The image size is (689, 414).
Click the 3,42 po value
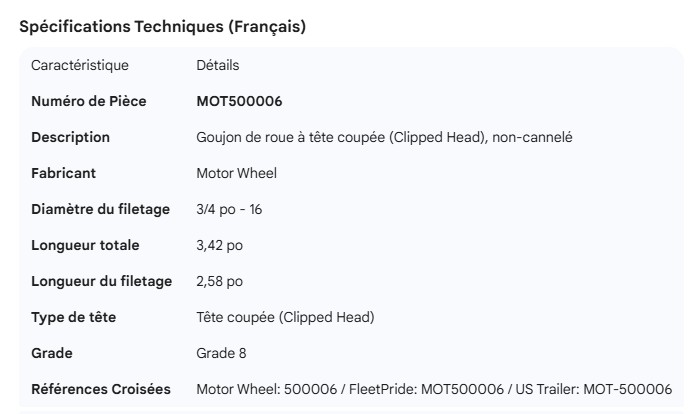click(x=219, y=245)
